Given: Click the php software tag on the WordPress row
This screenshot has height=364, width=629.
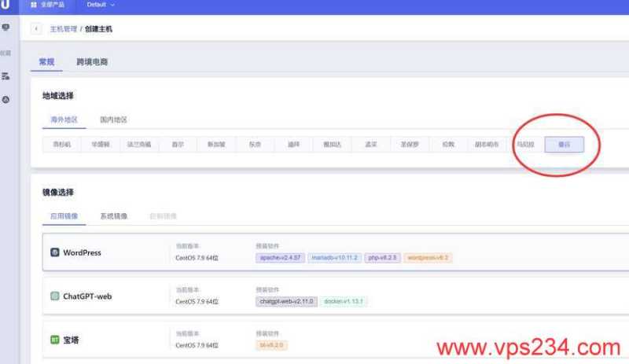Looking at the screenshot, I should pos(382,258).
